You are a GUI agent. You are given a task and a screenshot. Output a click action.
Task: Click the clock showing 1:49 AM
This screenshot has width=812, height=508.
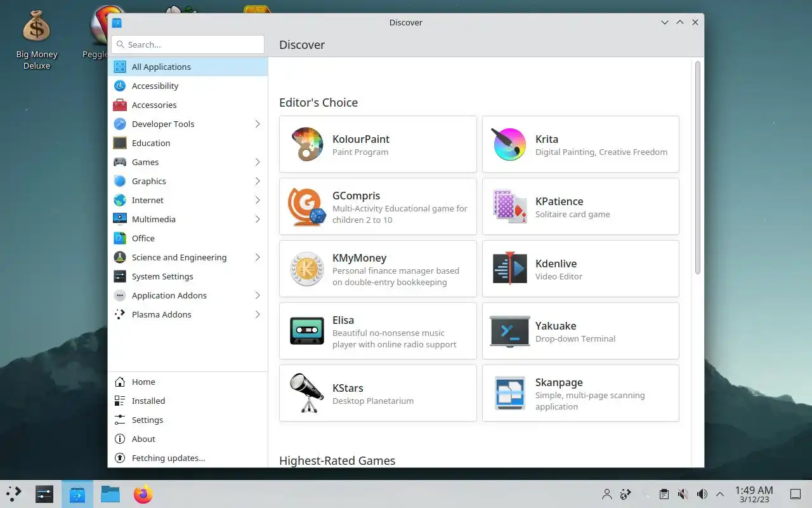point(754,494)
